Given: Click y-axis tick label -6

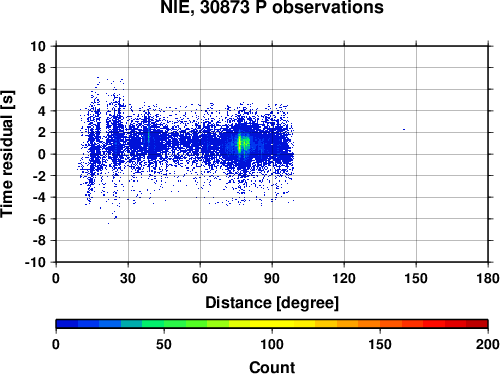Looking at the screenshot, I should pos(39,219).
